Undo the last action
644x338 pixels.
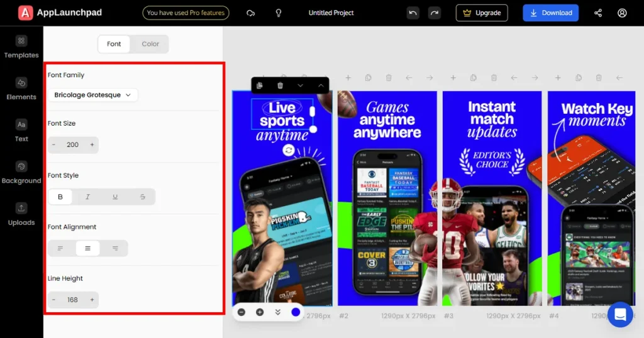[x=413, y=13]
